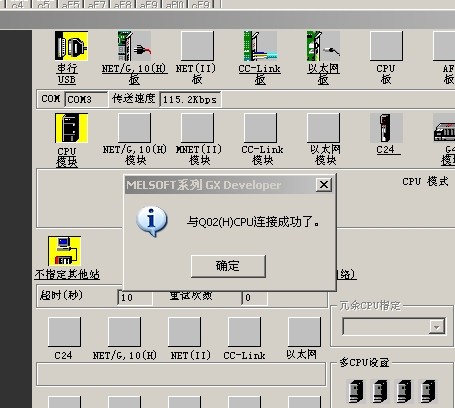Pick the 以太网 Ethernet board icon
455x408 pixels.
click(x=323, y=46)
